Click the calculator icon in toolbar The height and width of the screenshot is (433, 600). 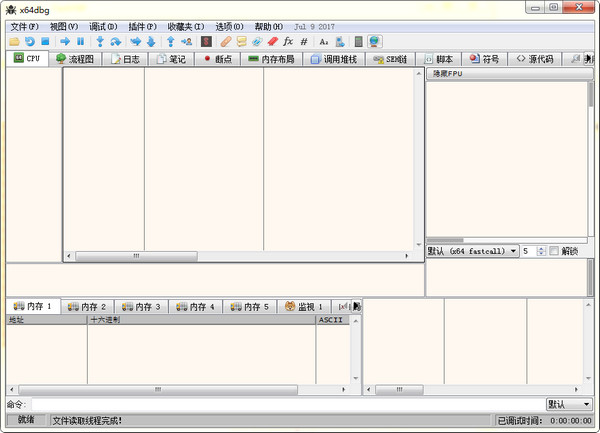click(359, 42)
